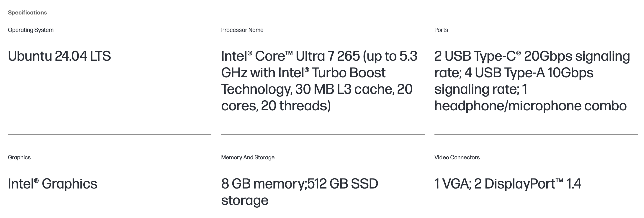The image size is (644, 218).
Task: Select the Ubuntu 24.04 LTS value text
Action: pyautogui.click(x=59, y=56)
